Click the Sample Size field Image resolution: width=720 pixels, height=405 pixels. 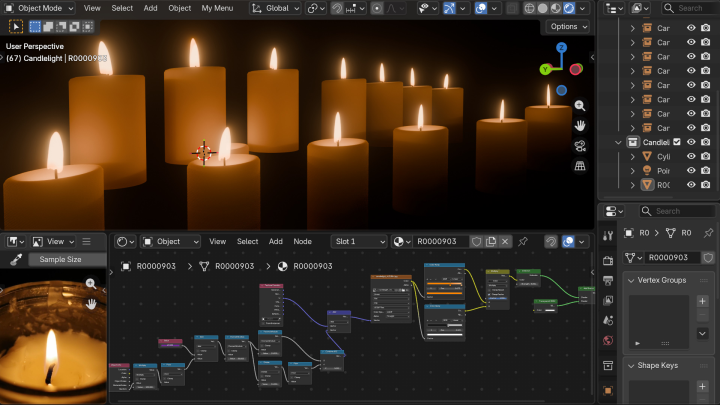click(60, 259)
